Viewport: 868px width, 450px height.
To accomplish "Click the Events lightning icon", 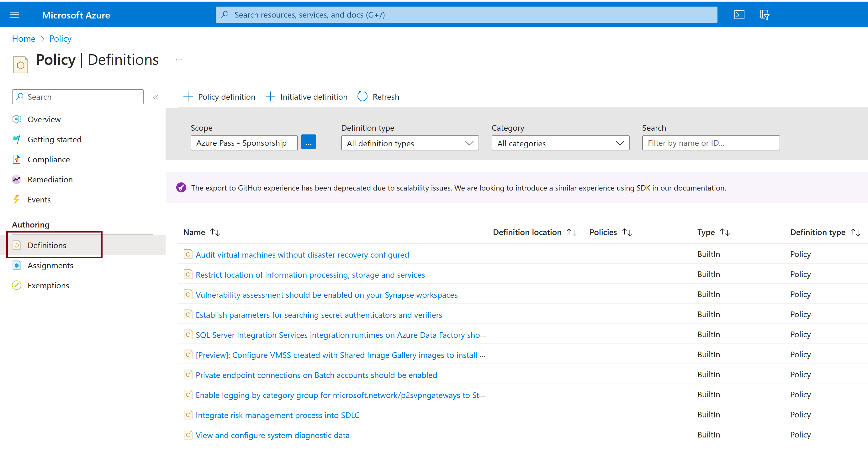I will (x=17, y=199).
